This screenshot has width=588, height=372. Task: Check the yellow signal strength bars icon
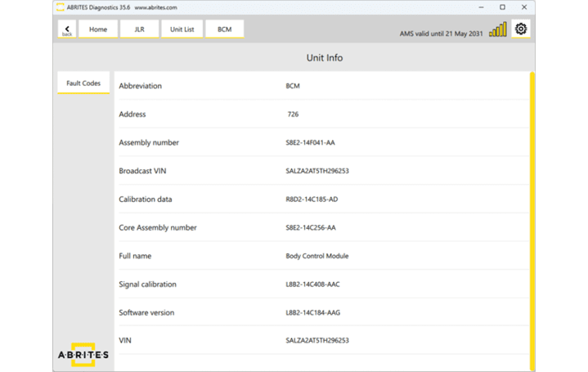pyautogui.click(x=497, y=29)
